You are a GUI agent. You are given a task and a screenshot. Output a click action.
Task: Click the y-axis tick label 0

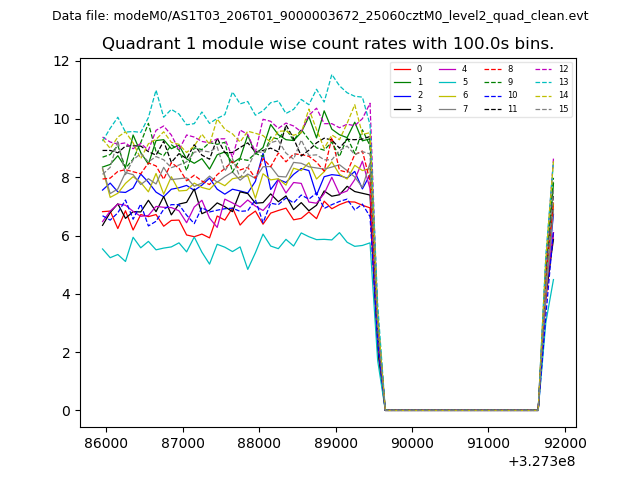pos(66,411)
